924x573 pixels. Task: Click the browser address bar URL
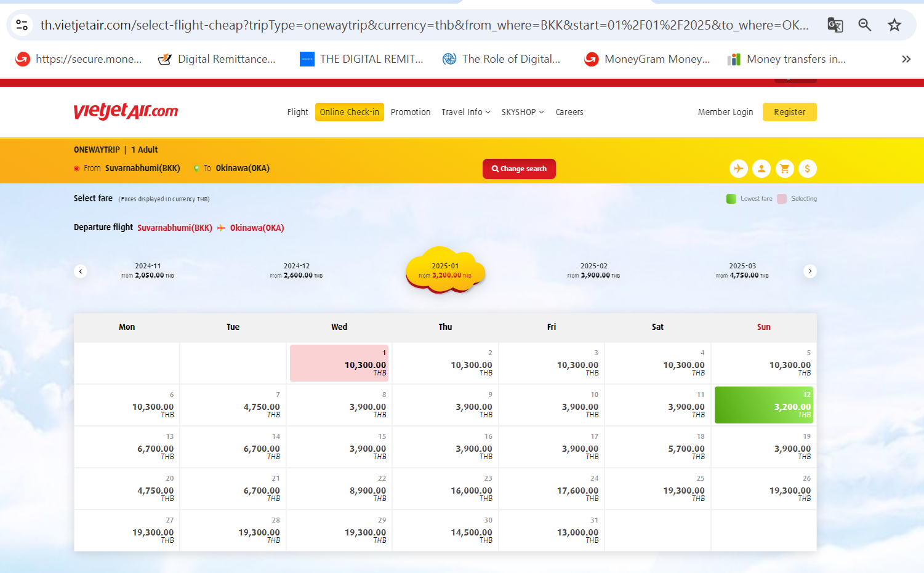point(424,25)
